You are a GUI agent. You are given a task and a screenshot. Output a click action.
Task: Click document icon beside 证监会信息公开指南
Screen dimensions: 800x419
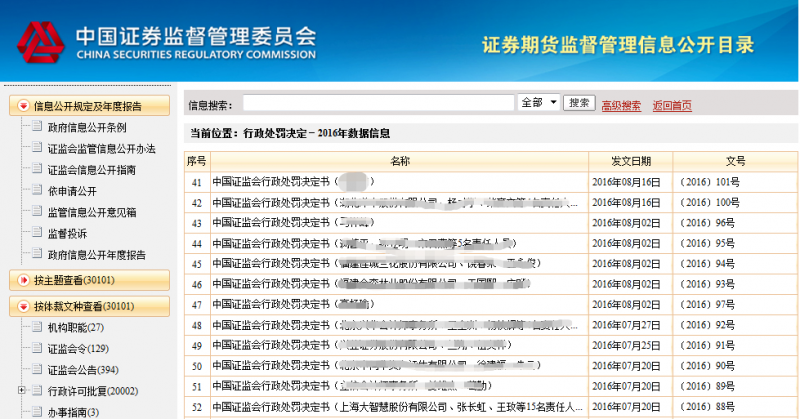(37, 168)
